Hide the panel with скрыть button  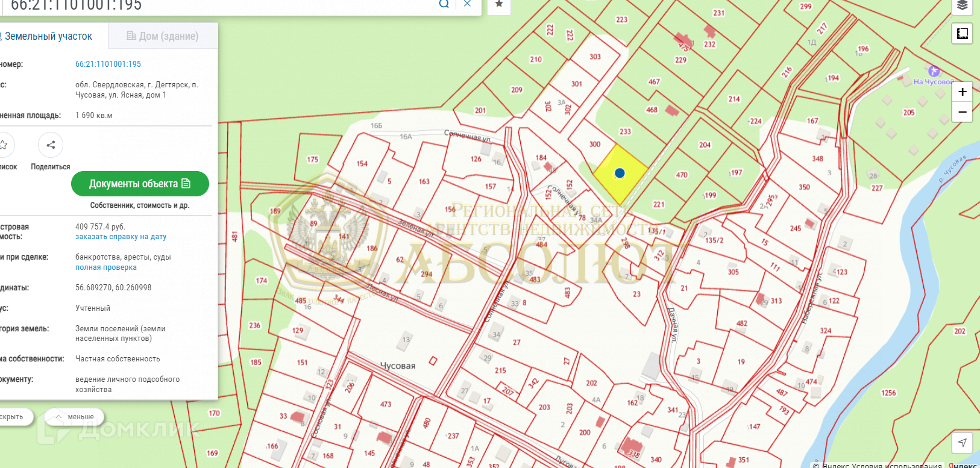click(13, 417)
